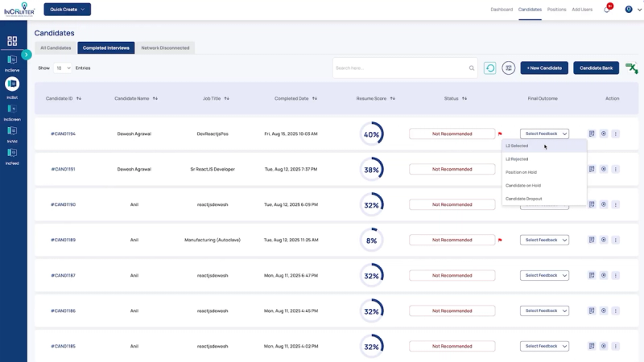The height and width of the screenshot is (362, 644).
Task: Open the report icon for #CAN01194
Action: 592,134
